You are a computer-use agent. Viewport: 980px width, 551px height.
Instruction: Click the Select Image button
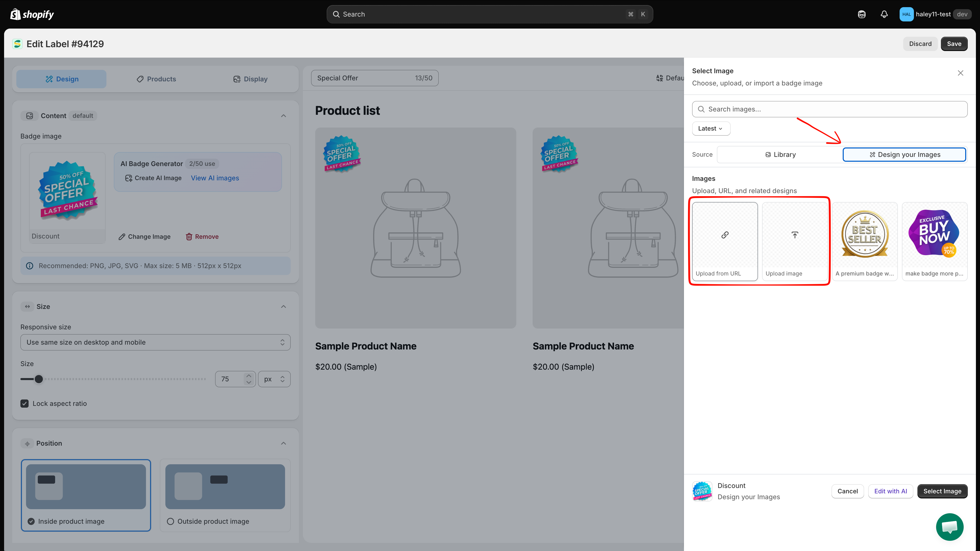coord(942,491)
